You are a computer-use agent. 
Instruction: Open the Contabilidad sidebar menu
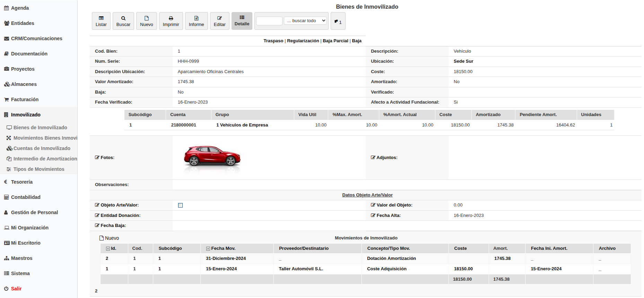tap(26, 197)
